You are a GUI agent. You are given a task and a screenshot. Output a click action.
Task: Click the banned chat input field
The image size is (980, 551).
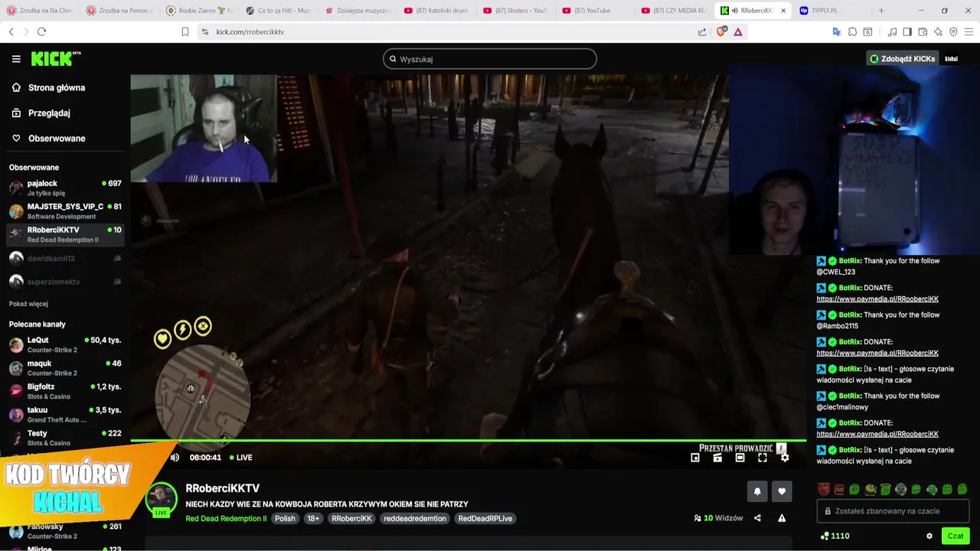(893, 511)
